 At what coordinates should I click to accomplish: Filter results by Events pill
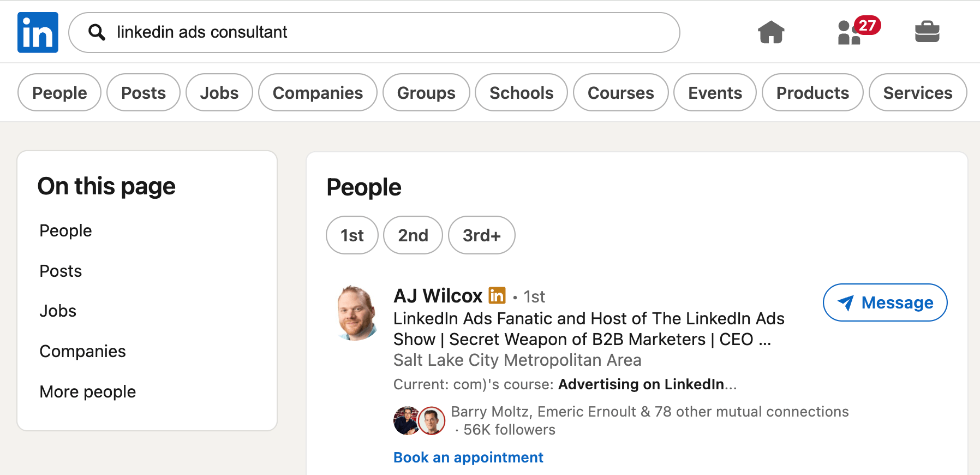coord(715,92)
